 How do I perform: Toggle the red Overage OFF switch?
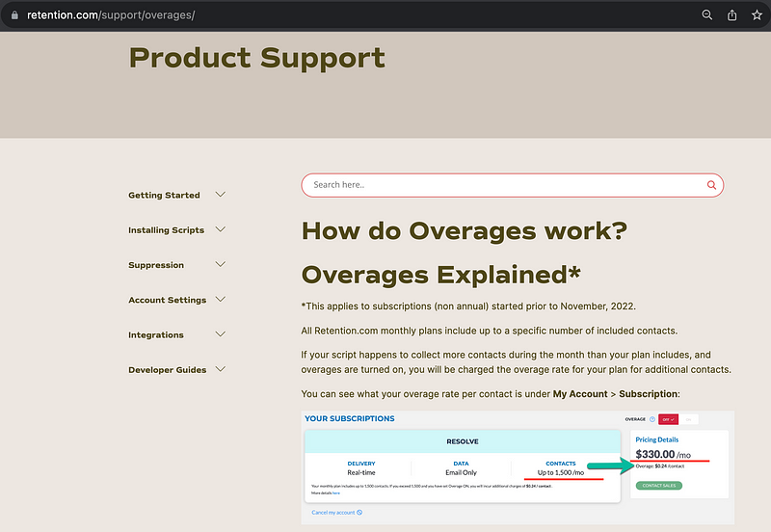[x=668, y=419]
